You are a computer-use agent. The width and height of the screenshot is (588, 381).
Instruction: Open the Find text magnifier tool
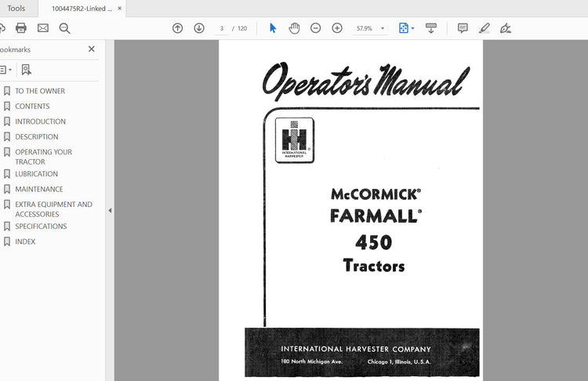pos(64,28)
